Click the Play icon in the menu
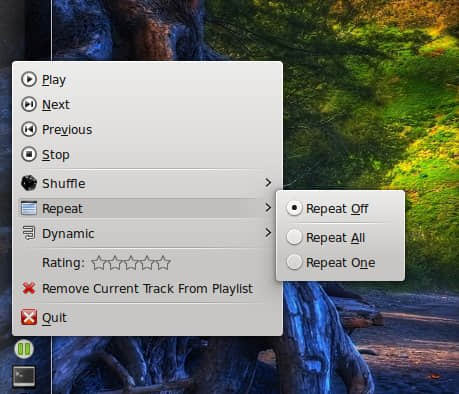The height and width of the screenshot is (394, 459). point(29,79)
